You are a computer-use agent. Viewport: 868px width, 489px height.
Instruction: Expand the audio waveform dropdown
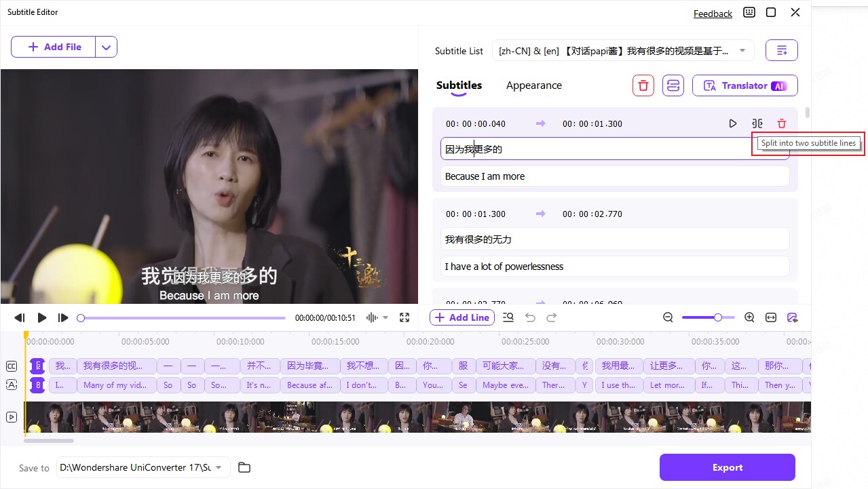click(385, 317)
